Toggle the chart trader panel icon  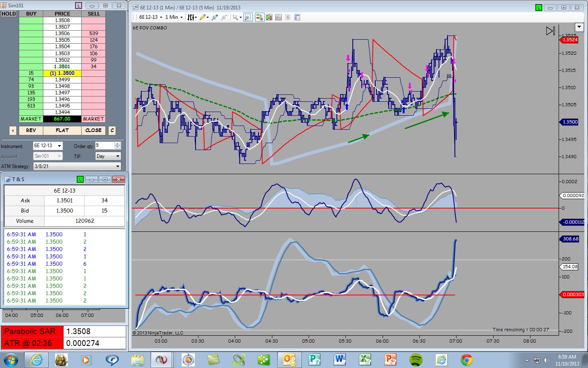pos(260,17)
